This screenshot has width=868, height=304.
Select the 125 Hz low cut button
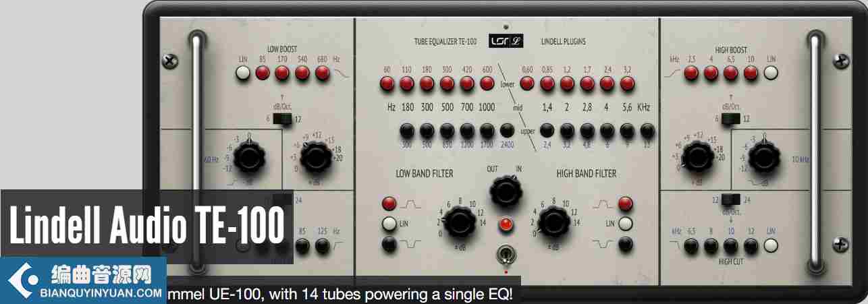pos(323,246)
